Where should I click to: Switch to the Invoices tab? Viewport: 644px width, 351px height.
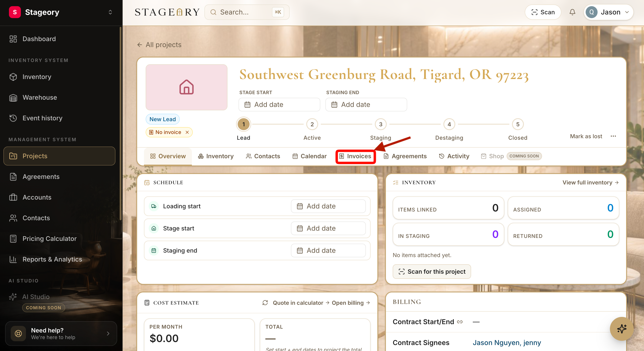[355, 156]
